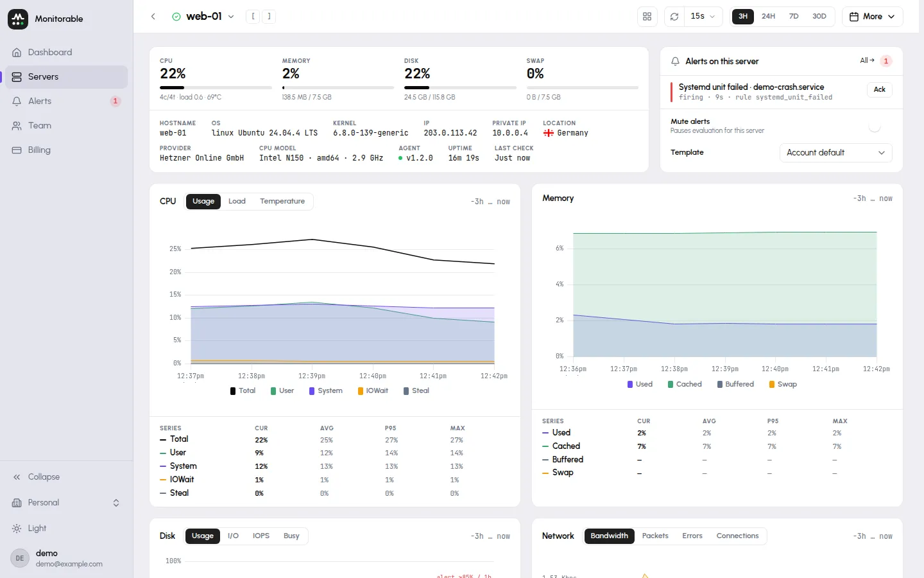Open the Alerts section in the sidebar

point(67,101)
